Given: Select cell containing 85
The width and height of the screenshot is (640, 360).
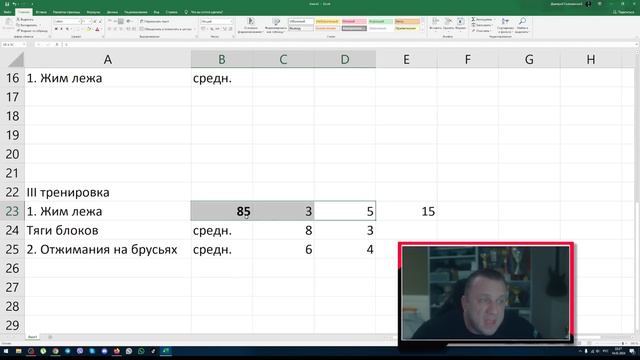Looking at the screenshot, I should pos(222,211).
